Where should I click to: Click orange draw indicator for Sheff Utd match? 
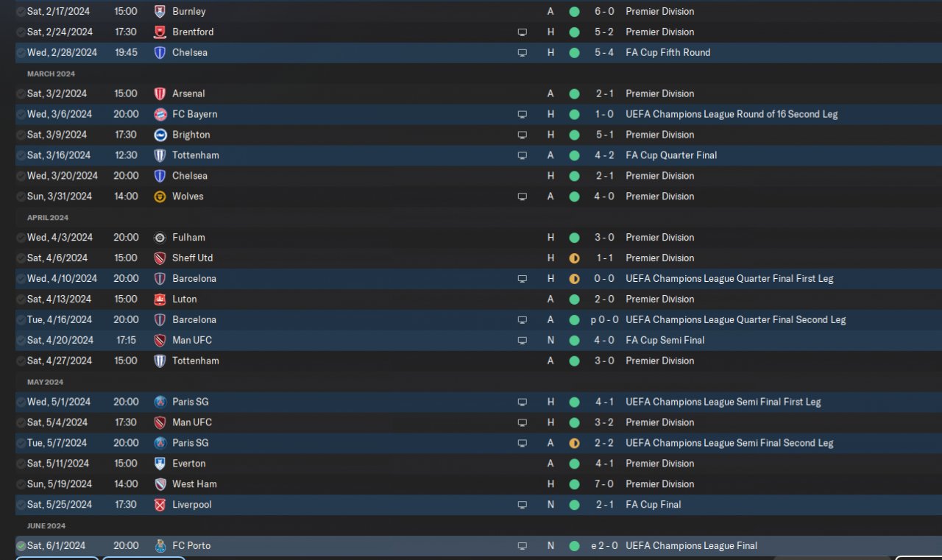pyautogui.click(x=574, y=258)
